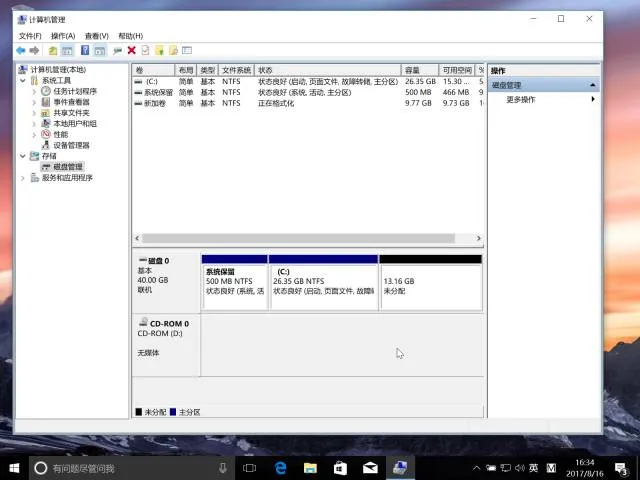Open the 帮助(H) menu

pos(131,36)
